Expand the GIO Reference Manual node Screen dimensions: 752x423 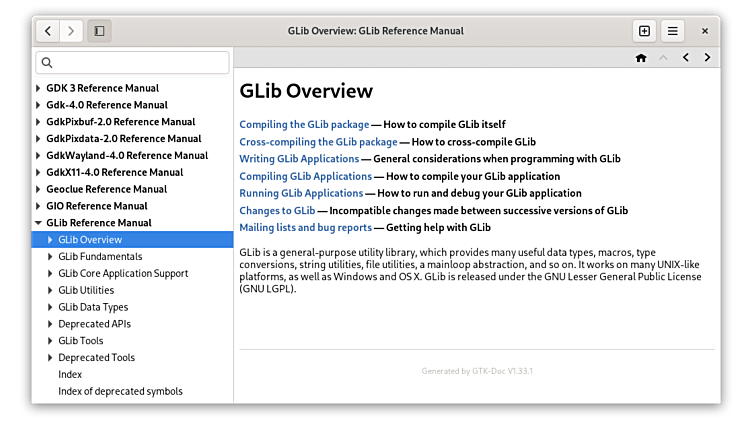click(x=38, y=206)
